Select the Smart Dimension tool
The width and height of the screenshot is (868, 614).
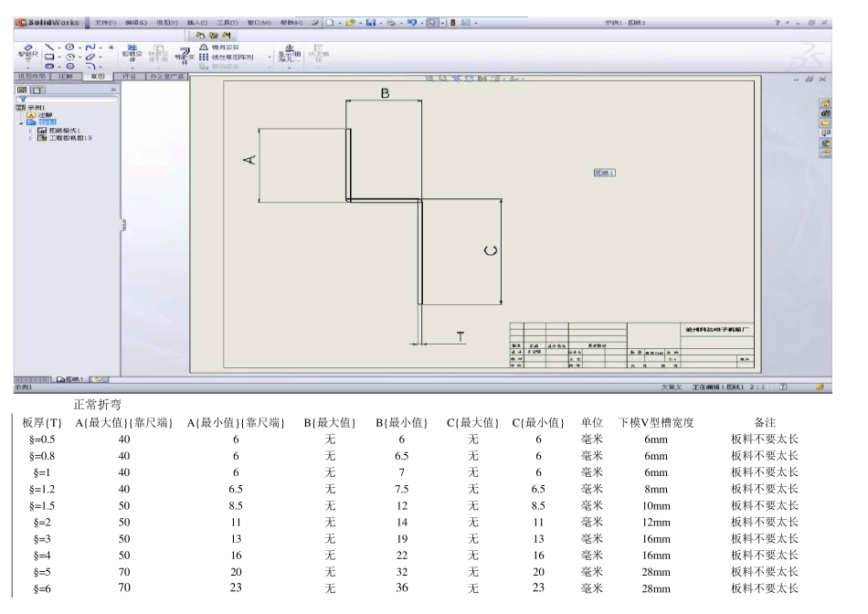point(28,51)
